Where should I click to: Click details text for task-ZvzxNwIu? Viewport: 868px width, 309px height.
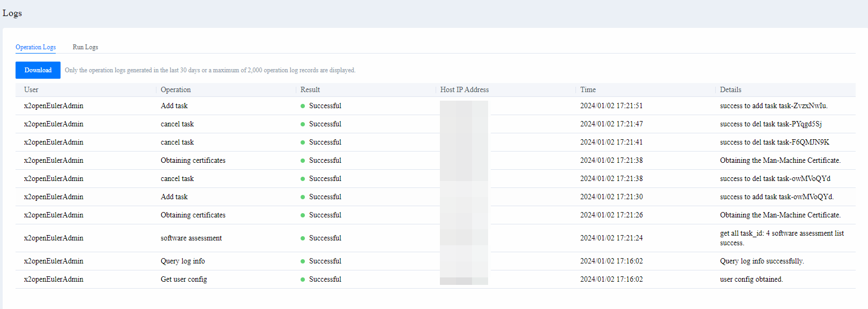[x=773, y=106]
